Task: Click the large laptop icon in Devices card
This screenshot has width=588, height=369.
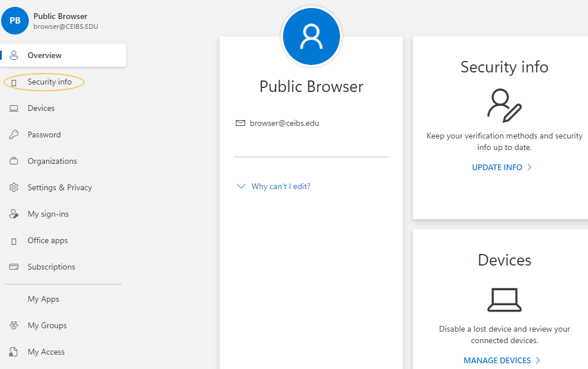Action: (504, 299)
